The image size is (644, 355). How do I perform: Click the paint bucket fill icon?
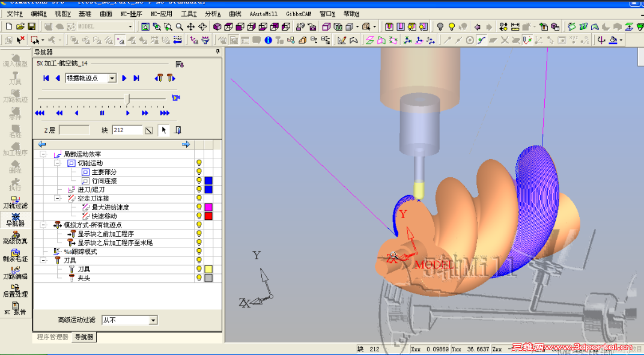pyautogui.click(x=613, y=40)
